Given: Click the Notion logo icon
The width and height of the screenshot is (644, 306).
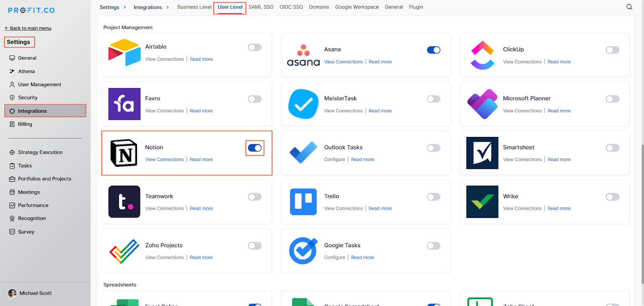Looking at the screenshot, I should pos(124,153).
